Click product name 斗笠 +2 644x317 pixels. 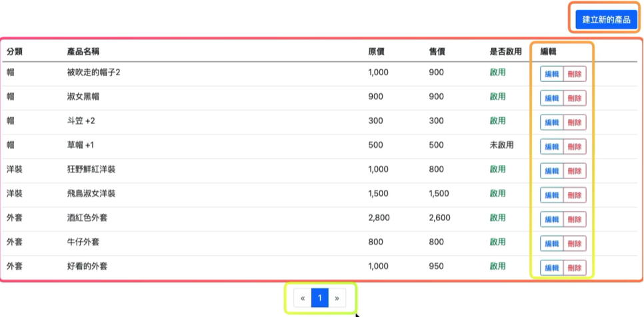(x=81, y=121)
